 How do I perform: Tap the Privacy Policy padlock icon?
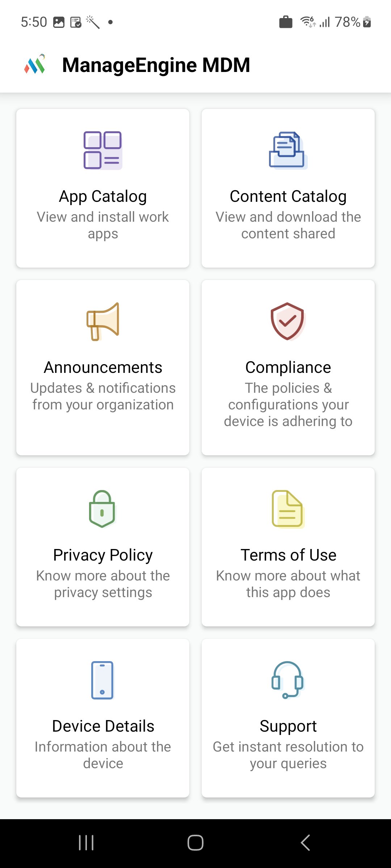pyautogui.click(x=102, y=509)
